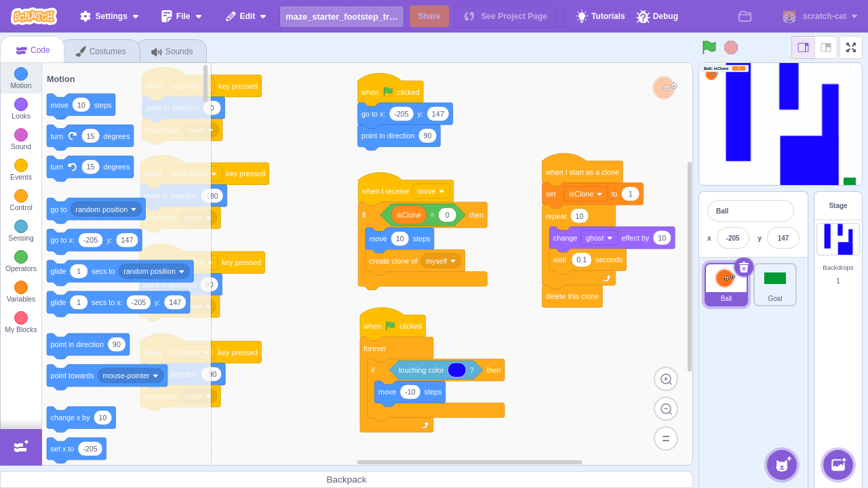Open the ghost effect dropdown
The image size is (868, 488).
click(599, 238)
